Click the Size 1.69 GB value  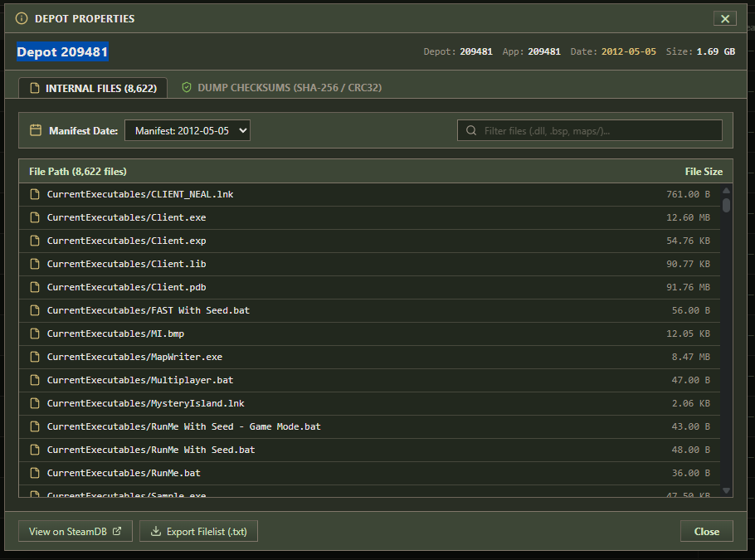(715, 51)
